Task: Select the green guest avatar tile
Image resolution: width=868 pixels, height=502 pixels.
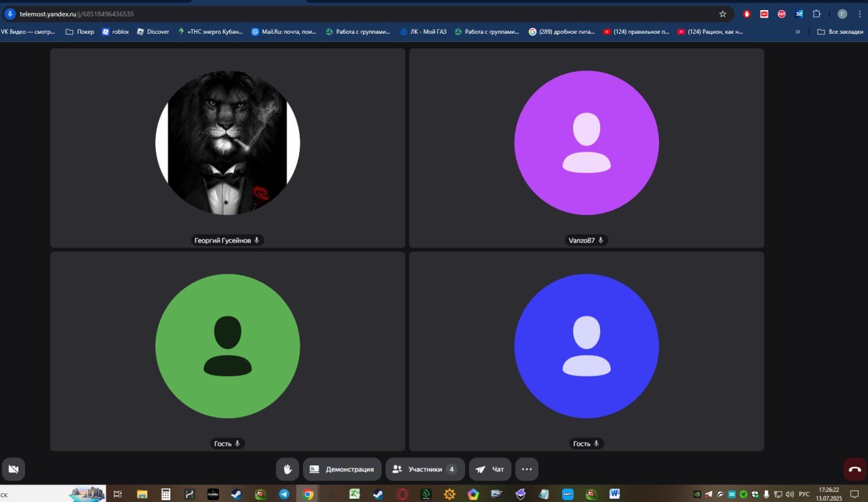Action: pos(228,351)
